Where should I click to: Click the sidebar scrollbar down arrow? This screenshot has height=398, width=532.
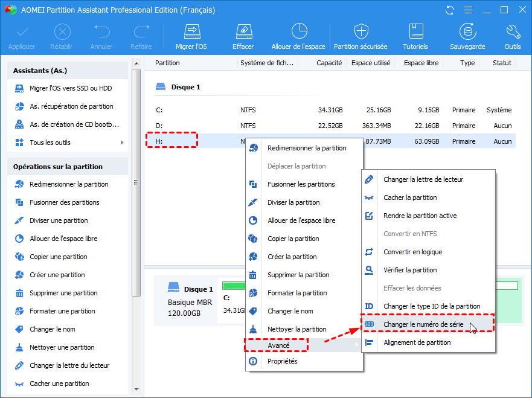coord(136,390)
